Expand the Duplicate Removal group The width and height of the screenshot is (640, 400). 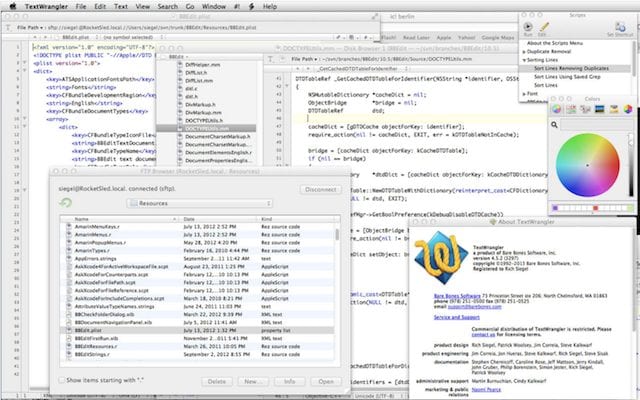point(526,52)
